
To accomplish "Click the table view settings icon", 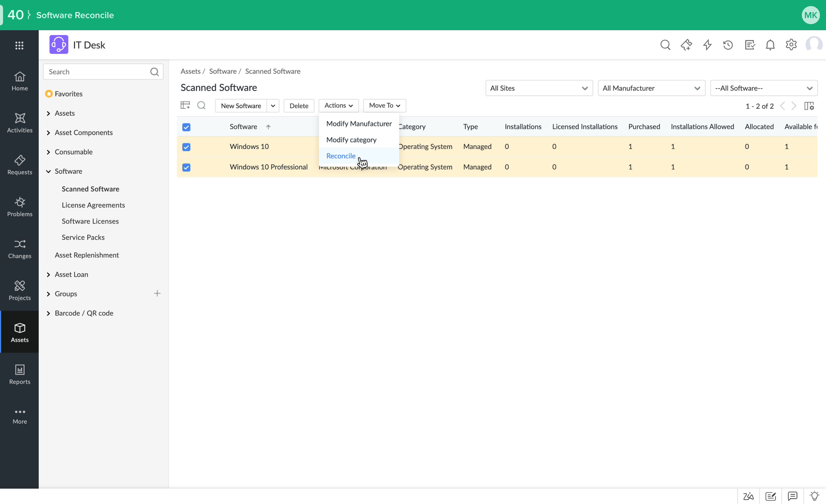I will coord(185,105).
